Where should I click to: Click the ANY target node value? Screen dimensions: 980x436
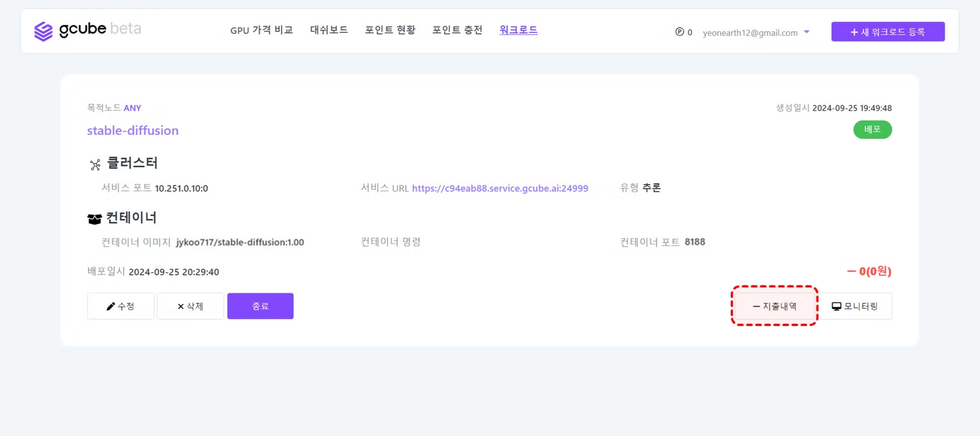pos(133,108)
